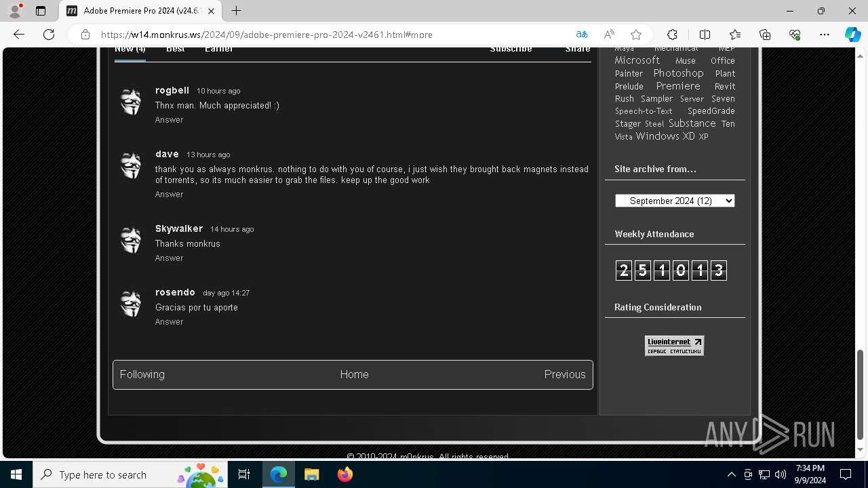Viewport: 868px width, 488px height.
Task: Toggle the read aloud icon
Action: (609, 35)
